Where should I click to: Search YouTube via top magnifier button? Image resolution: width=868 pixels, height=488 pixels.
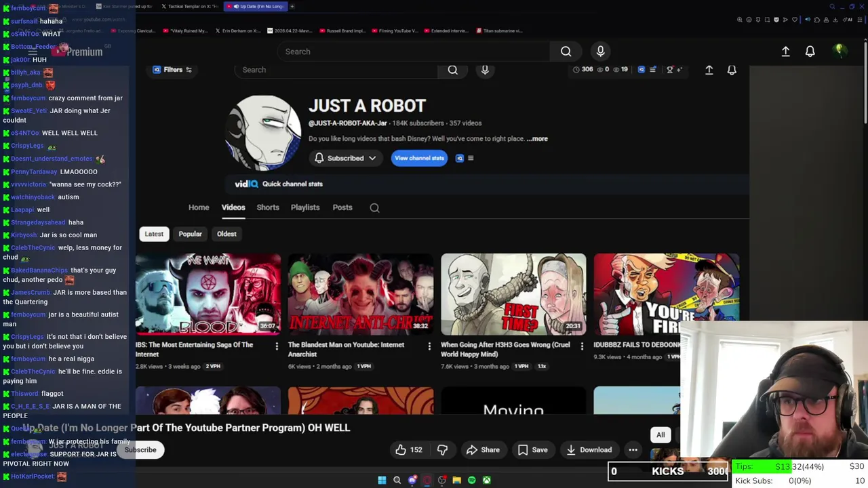point(566,52)
